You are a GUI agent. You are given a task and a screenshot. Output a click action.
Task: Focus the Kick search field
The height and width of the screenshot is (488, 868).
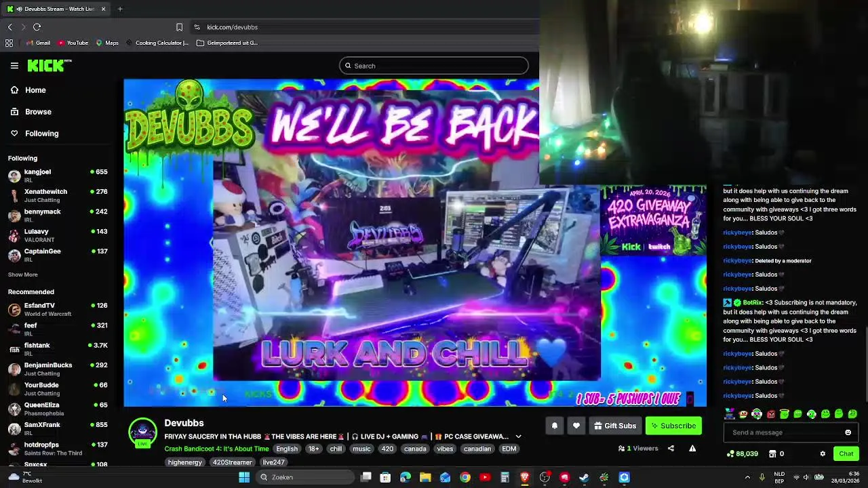pos(434,66)
